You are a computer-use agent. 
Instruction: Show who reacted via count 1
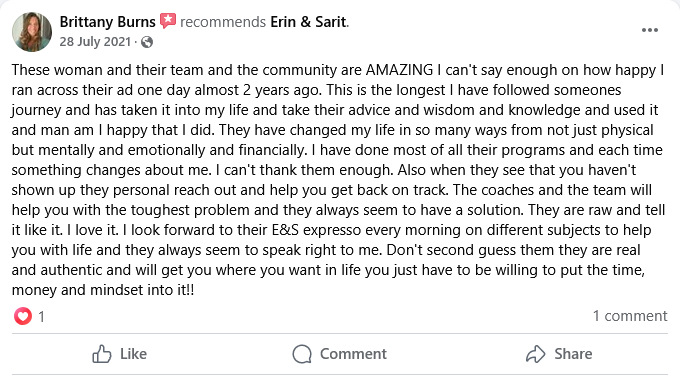[41, 317]
